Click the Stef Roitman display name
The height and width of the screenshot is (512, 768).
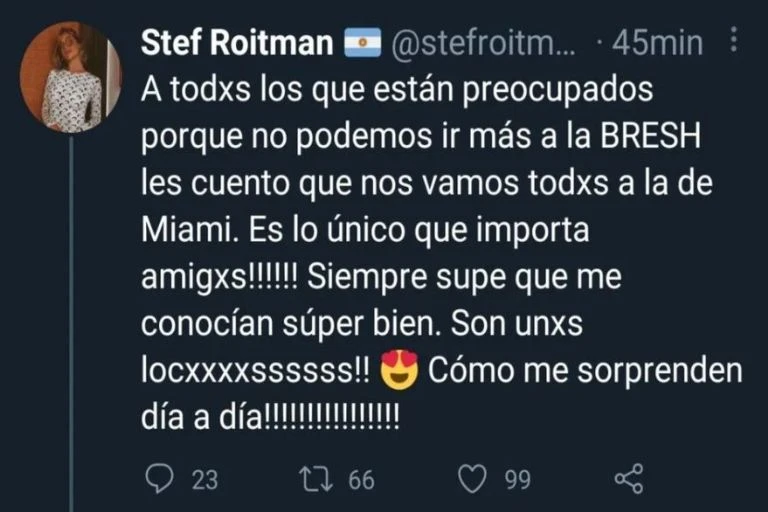pyautogui.click(x=237, y=43)
